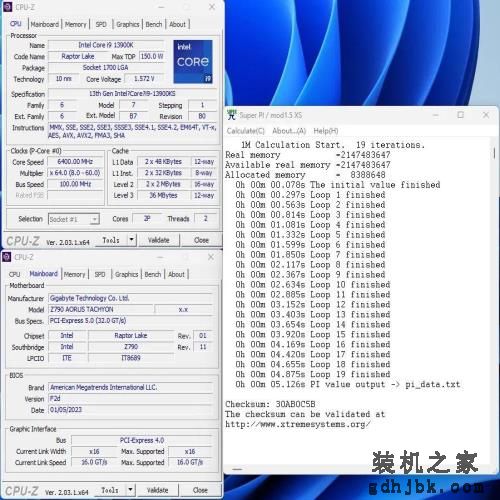Open Calculate(C) menu in Super PI

(246, 131)
